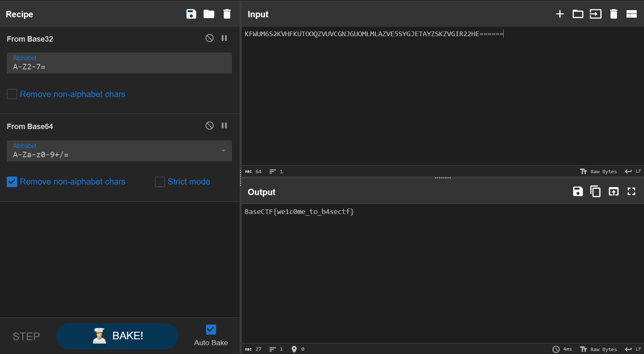Select the From Base64 operation title

[x=30, y=126]
